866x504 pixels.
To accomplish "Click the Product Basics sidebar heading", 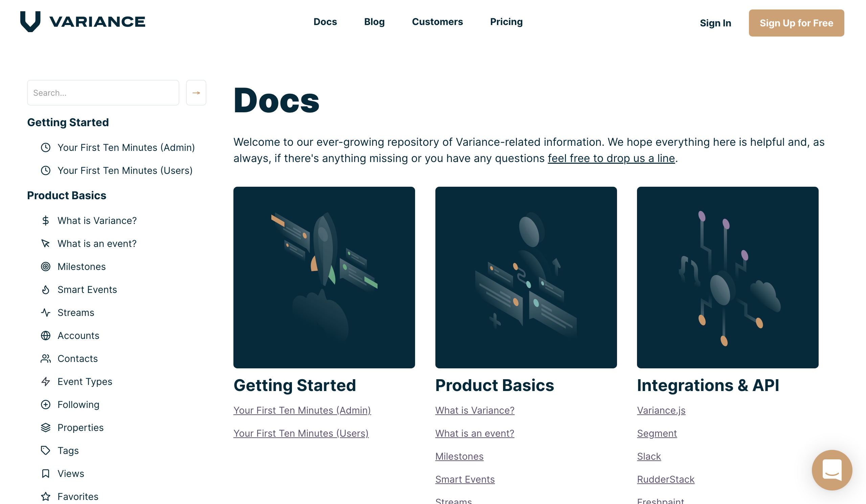I will [67, 196].
